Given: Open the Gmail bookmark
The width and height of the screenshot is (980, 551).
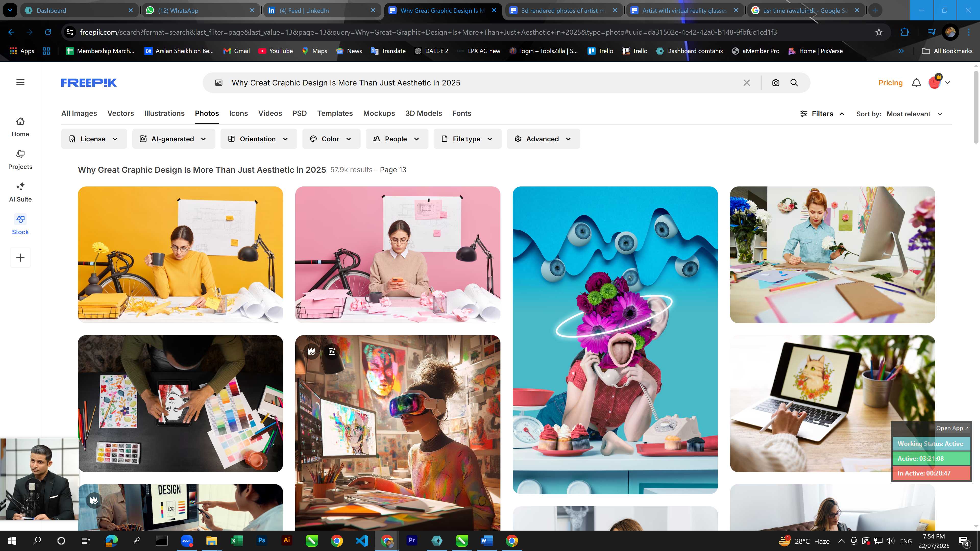Looking at the screenshot, I should coord(236,51).
